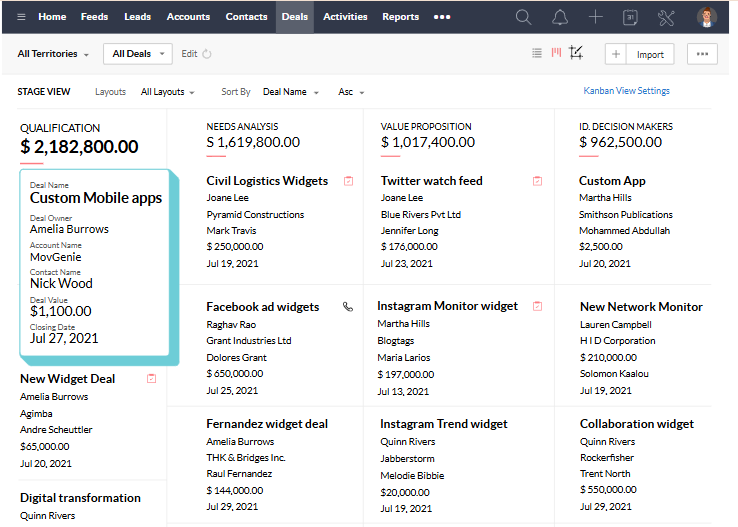Viewport: 738px width, 527px height.
Task: Select the Kanban view icon
Action: 556,52
